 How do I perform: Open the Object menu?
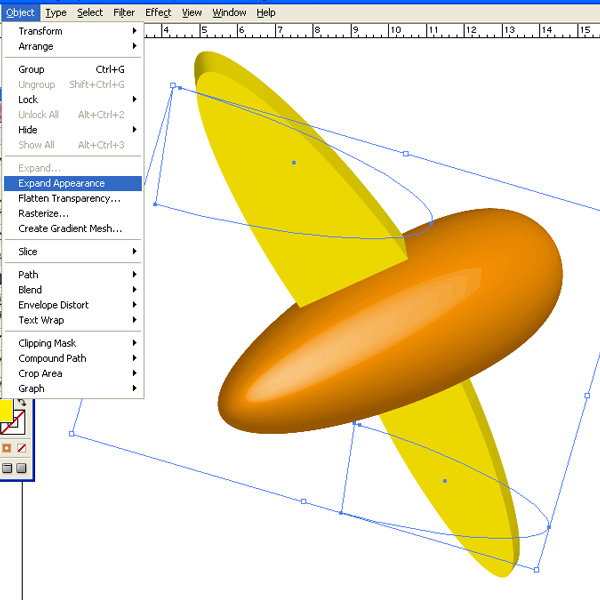(20, 13)
